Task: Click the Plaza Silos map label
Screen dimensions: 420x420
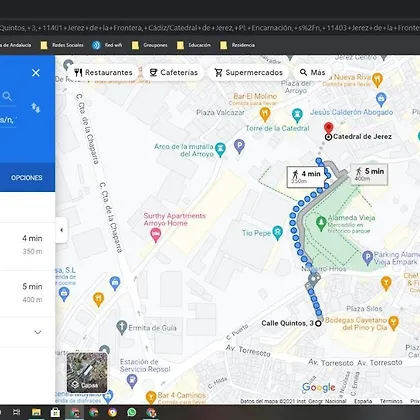Action: (x=364, y=309)
